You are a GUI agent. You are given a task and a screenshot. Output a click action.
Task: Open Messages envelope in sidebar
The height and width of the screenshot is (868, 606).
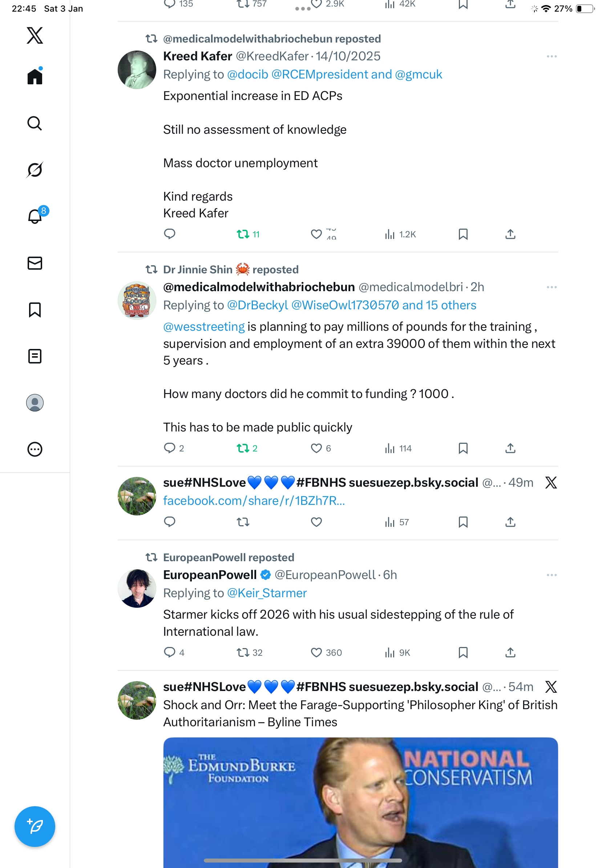(35, 263)
